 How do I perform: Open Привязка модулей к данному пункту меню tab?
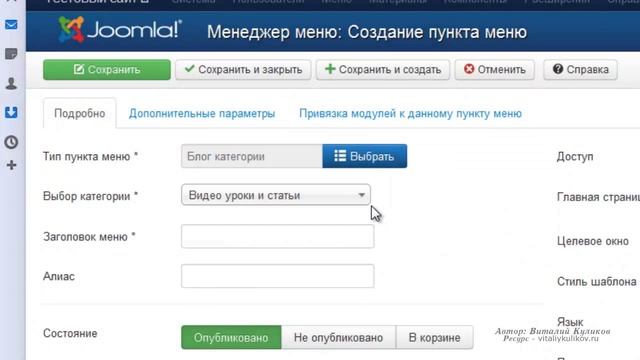click(410, 113)
